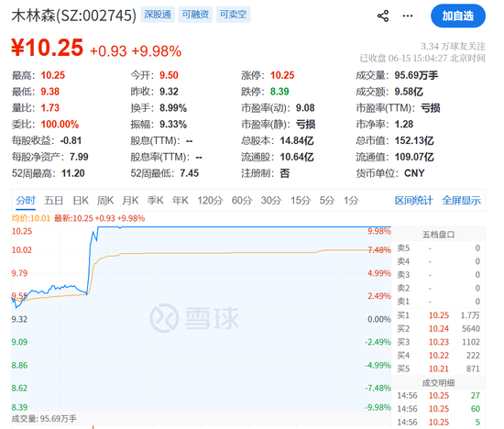Select the 5分 interval tab
Viewport: 504px width, 429px height.
tap(327, 201)
